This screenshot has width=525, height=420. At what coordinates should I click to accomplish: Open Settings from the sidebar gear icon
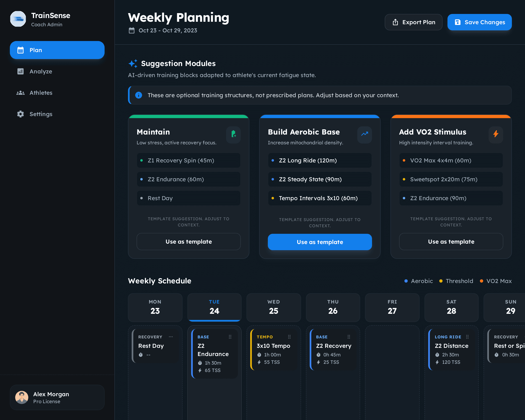21,114
